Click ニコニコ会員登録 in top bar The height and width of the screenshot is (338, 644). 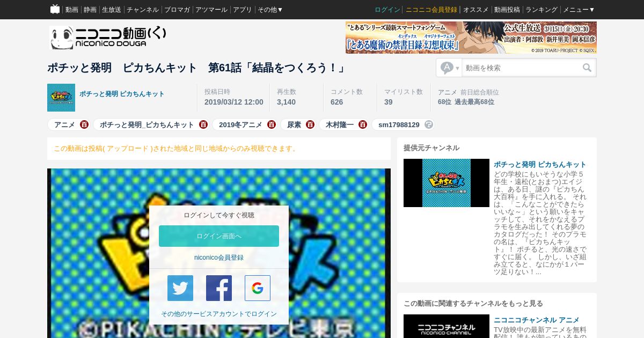431,10
